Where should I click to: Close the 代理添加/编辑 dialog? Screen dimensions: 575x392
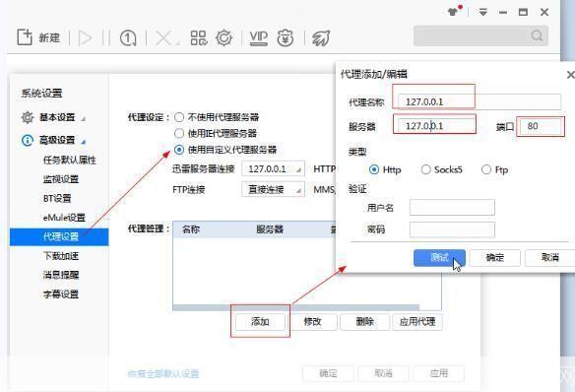(571, 75)
